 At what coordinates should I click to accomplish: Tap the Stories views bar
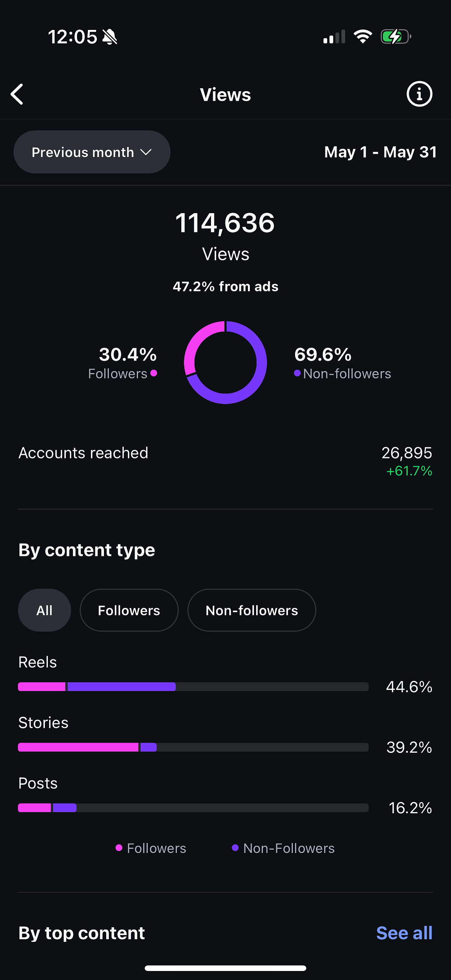tap(193, 747)
